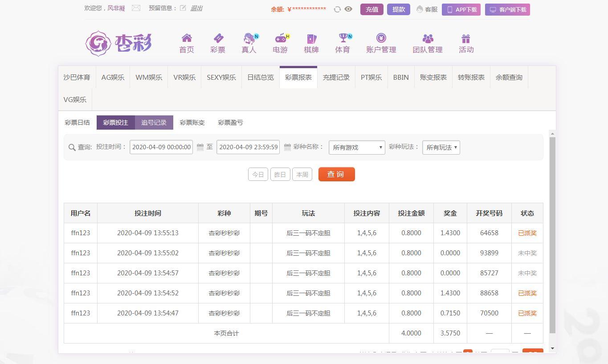The height and width of the screenshot is (364, 608).
Task: Switch to the 充提记录 tab
Action: click(x=336, y=78)
